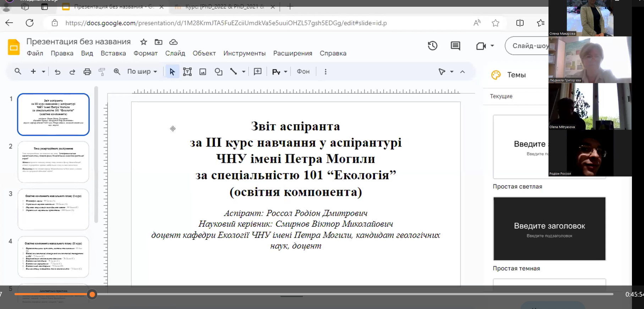Switch to the Курс PhD_2022 browser tab

coord(225,7)
